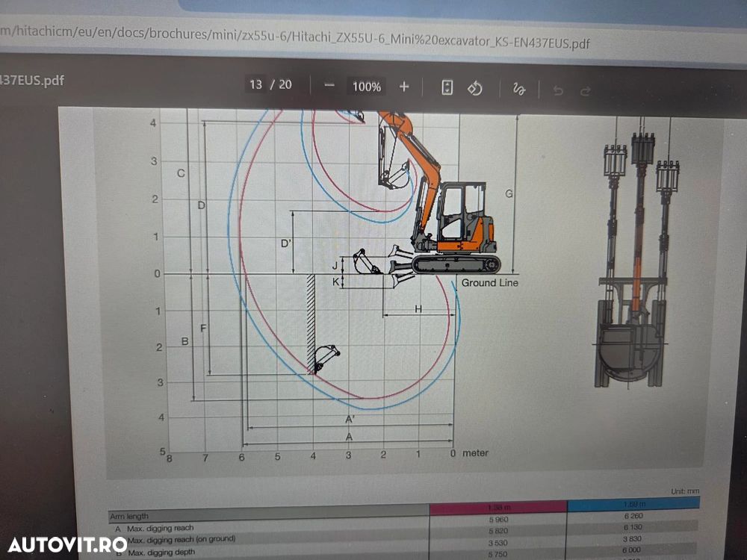The width and height of the screenshot is (747, 560).
Task: Click dimension label G in diagram
Action: [x=509, y=194]
